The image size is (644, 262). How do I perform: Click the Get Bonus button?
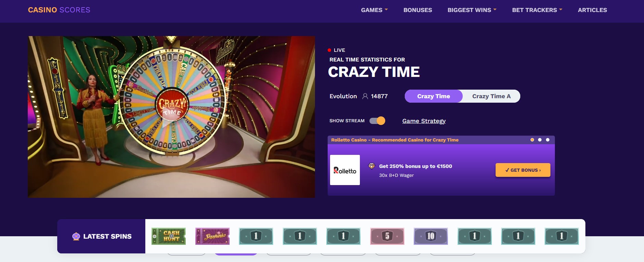[x=523, y=170]
